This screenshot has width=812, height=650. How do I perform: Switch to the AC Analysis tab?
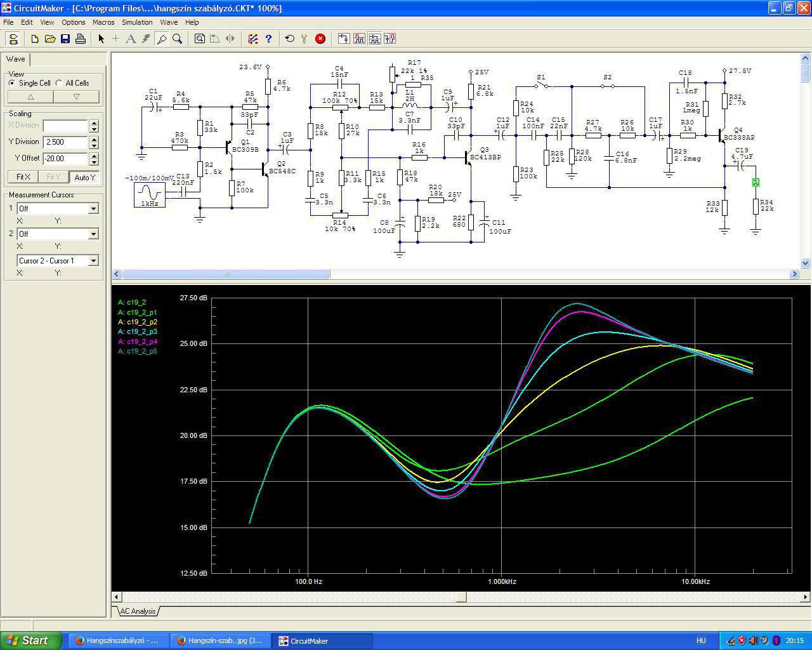(138, 611)
